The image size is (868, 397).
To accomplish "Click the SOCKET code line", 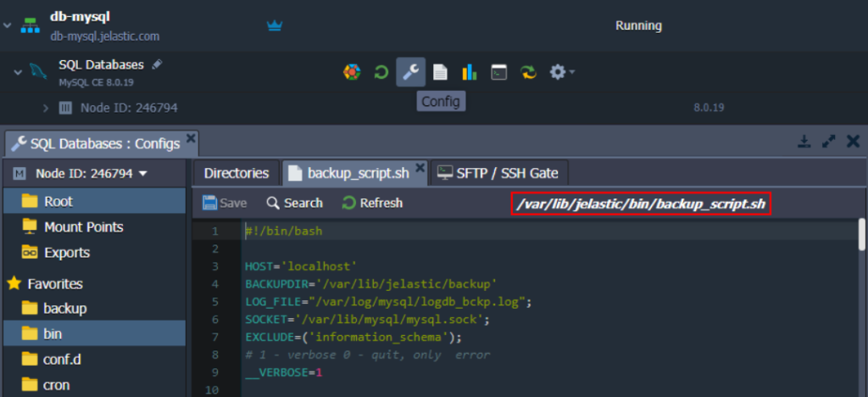I will tap(368, 320).
